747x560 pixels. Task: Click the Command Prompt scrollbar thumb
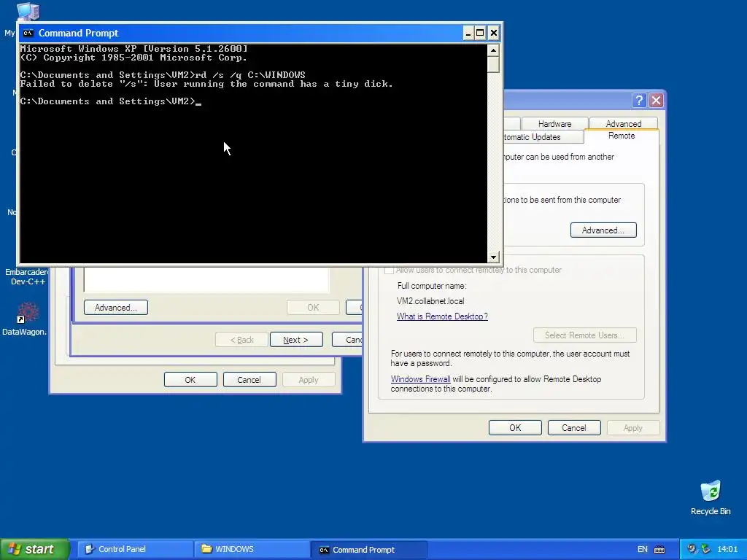pyautogui.click(x=494, y=64)
